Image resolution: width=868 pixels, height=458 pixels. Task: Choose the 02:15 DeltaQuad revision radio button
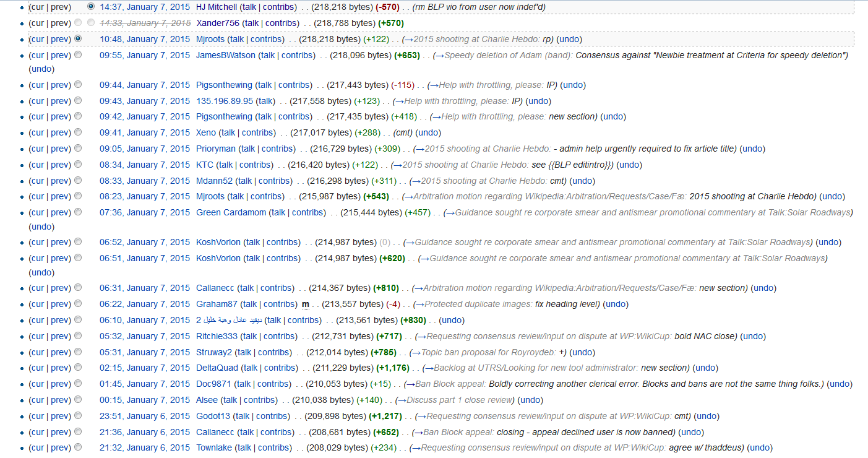click(x=78, y=367)
